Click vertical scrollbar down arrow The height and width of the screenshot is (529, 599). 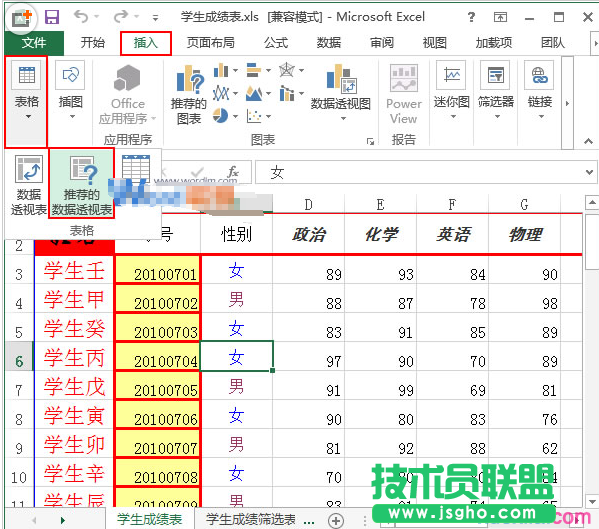592,501
